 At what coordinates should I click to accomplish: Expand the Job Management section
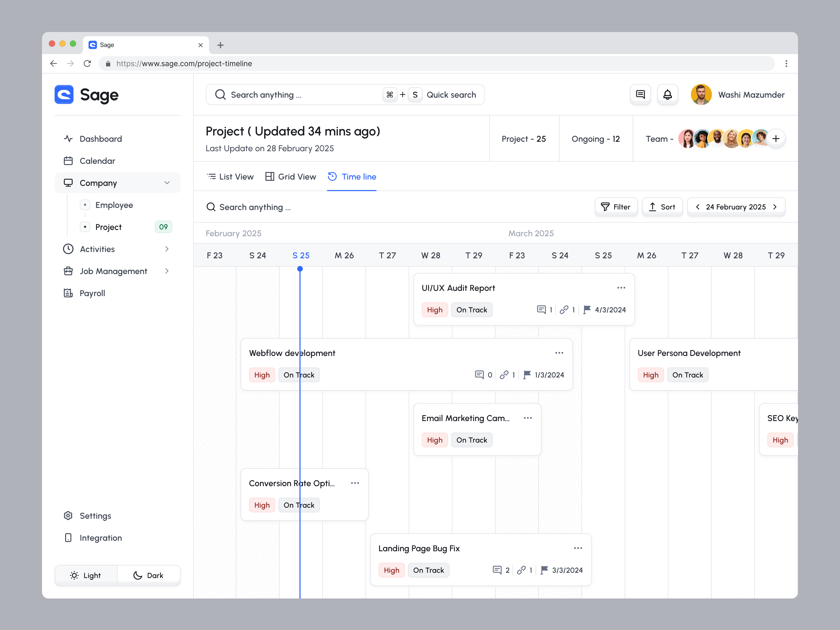(x=167, y=271)
